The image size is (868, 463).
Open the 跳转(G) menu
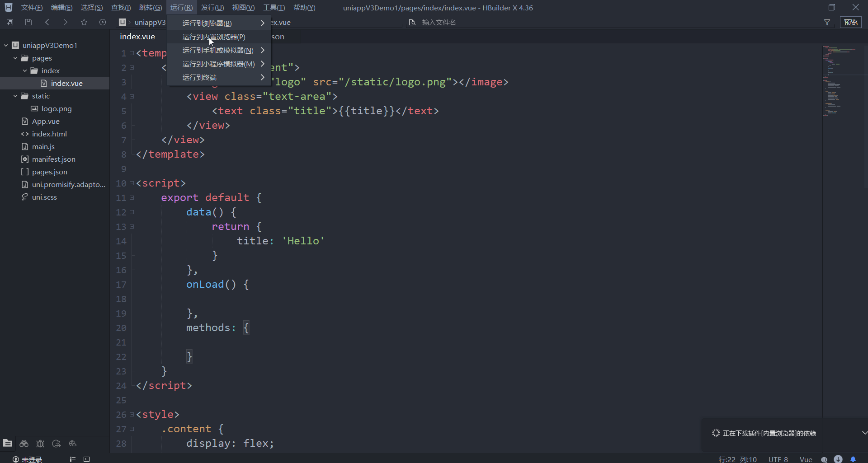point(151,8)
